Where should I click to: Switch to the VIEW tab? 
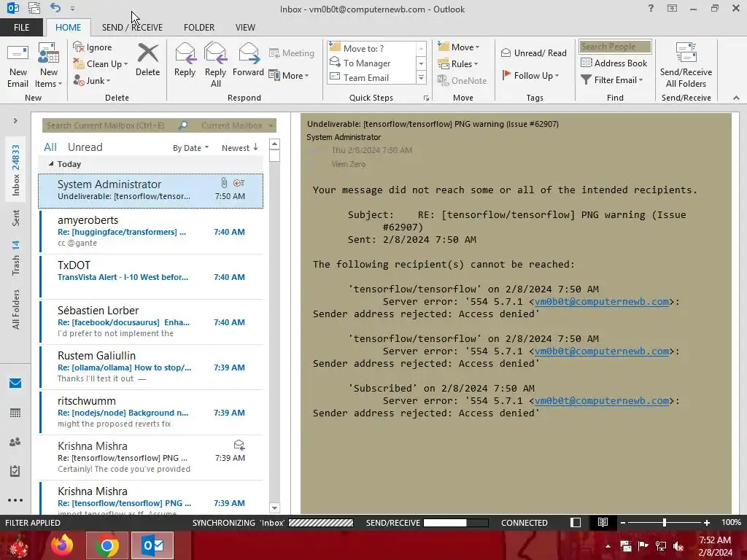click(x=245, y=28)
